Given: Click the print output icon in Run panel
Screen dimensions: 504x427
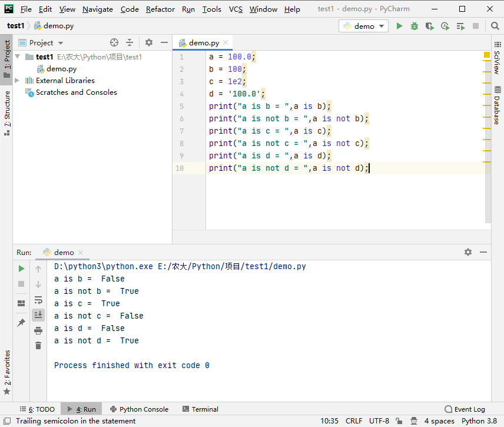Looking at the screenshot, I should pos(38,330).
